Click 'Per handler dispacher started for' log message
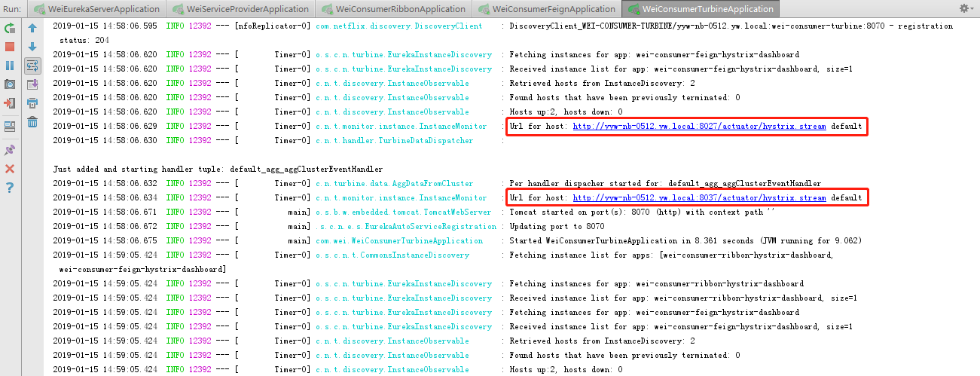980x376 pixels. coord(665,184)
